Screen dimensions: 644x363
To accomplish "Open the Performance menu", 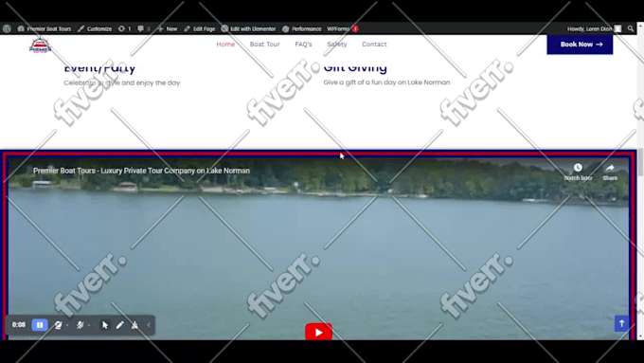I will click(302, 28).
